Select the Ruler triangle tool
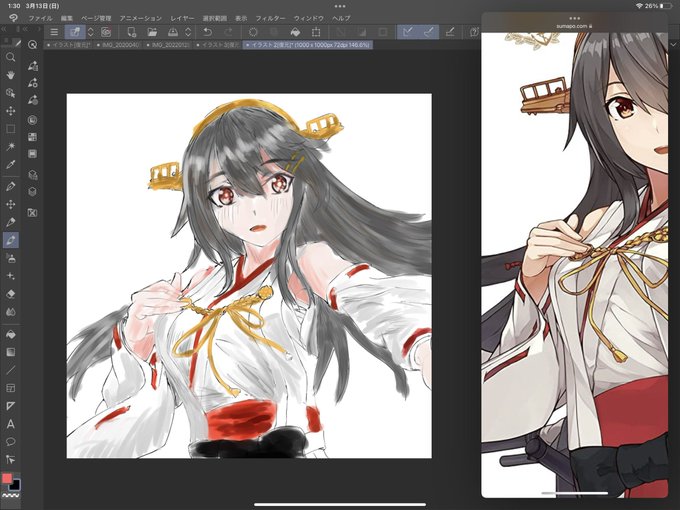 click(x=10, y=406)
